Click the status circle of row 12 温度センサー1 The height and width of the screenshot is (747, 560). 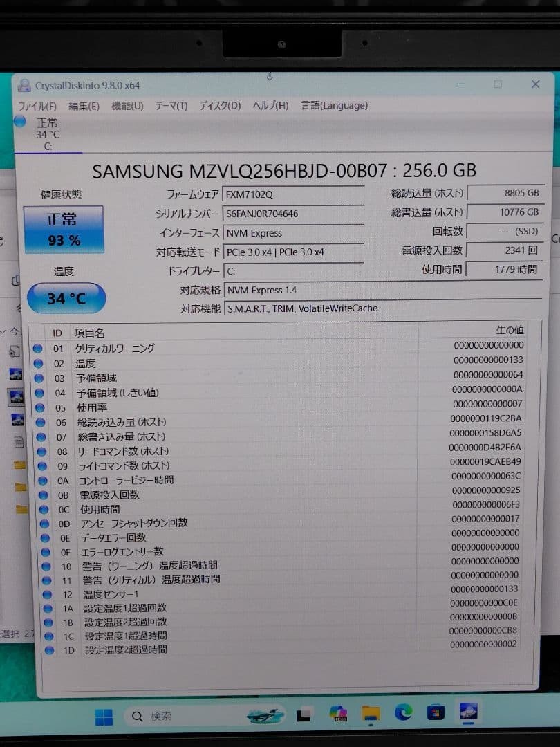click(x=47, y=595)
